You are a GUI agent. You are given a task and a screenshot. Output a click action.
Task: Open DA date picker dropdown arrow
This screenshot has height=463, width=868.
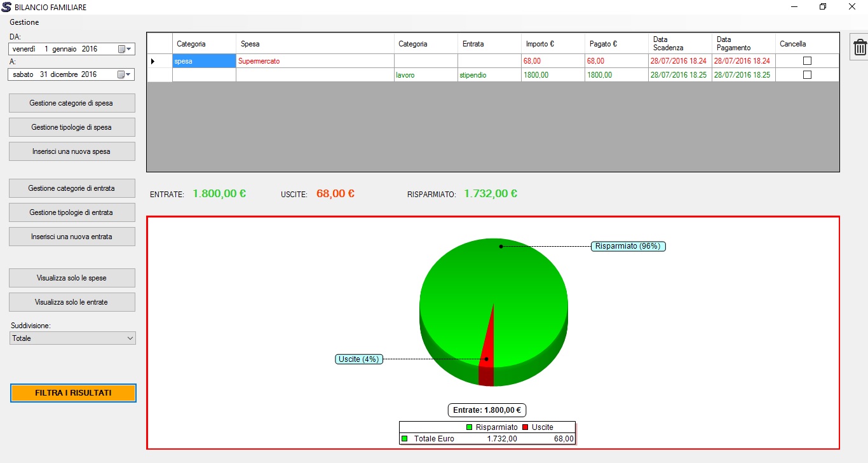tap(129, 49)
